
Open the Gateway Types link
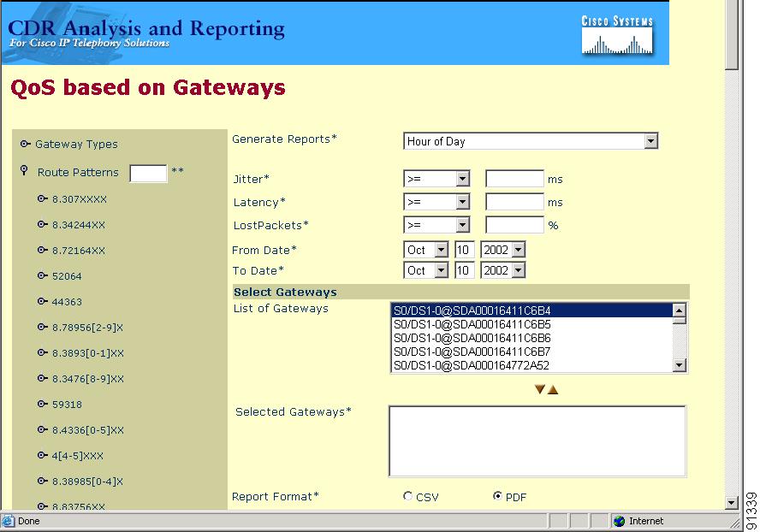(76, 145)
